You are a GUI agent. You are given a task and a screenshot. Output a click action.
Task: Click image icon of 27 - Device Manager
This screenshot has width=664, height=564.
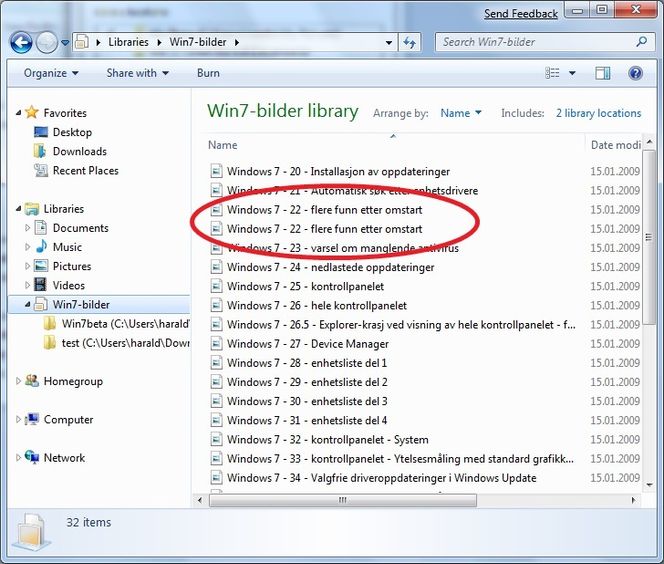216,344
